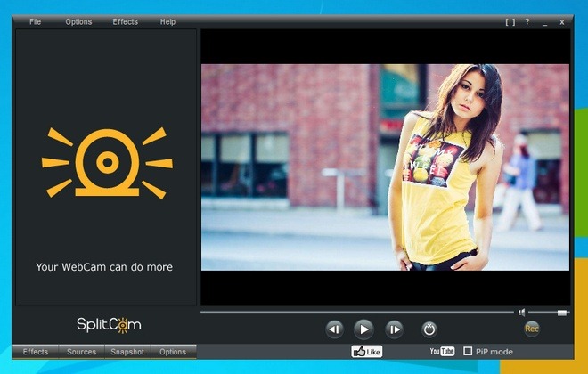Click the orange webcam logo
This screenshot has height=374, width=588.
[x=107, y=163]
